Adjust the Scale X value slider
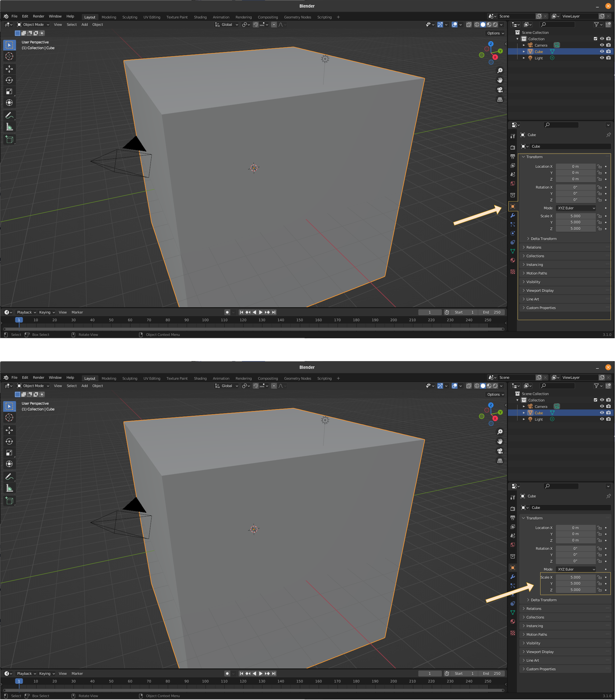 coord(576,216)
